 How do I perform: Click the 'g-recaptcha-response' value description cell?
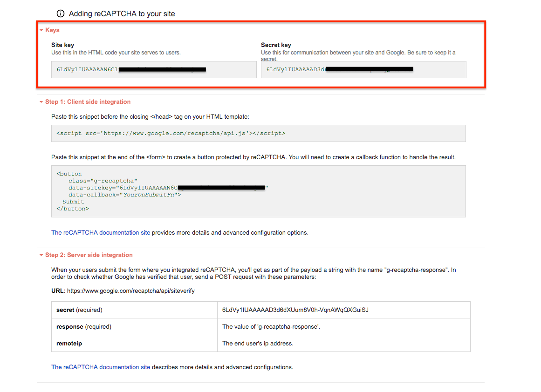pyautogui.click(x=271, y=326)
